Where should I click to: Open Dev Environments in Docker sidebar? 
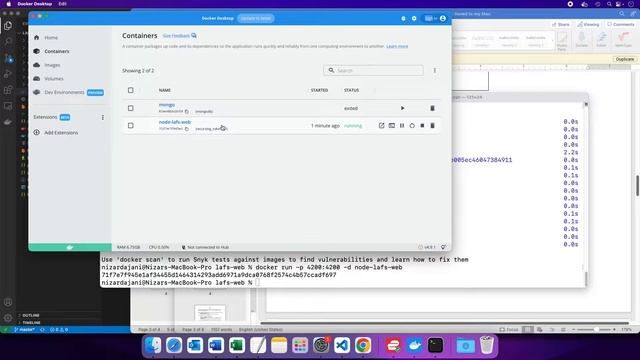pos(64,93)
